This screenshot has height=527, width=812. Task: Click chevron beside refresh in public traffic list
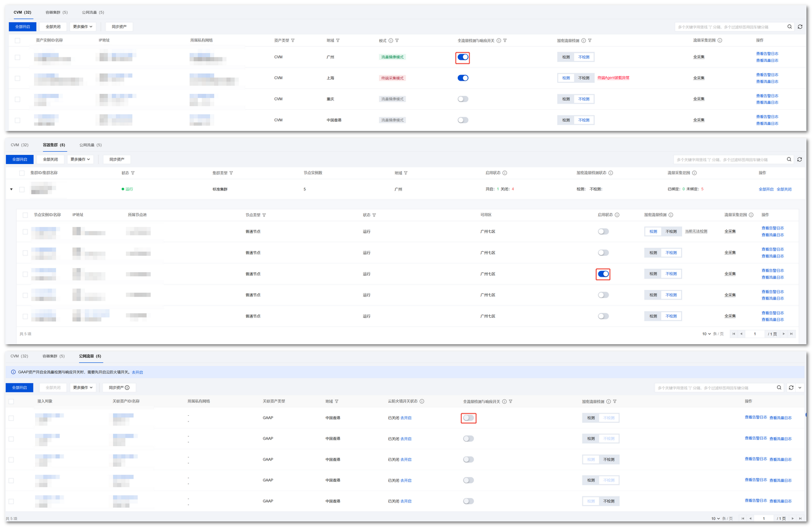coord(800,388)
